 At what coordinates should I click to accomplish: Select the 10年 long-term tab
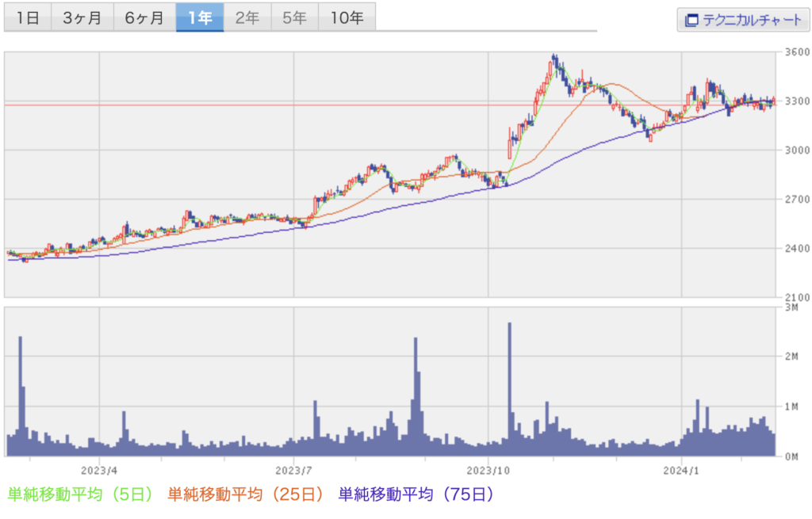347,17
